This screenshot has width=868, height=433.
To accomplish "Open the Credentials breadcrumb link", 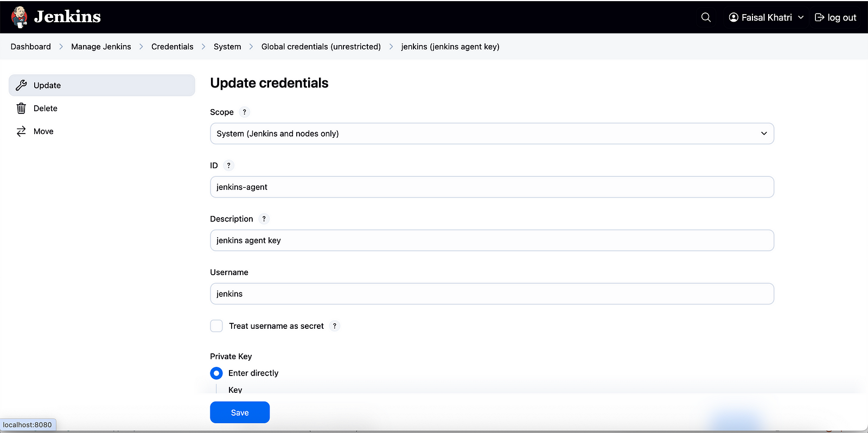I will coord(173,47).
